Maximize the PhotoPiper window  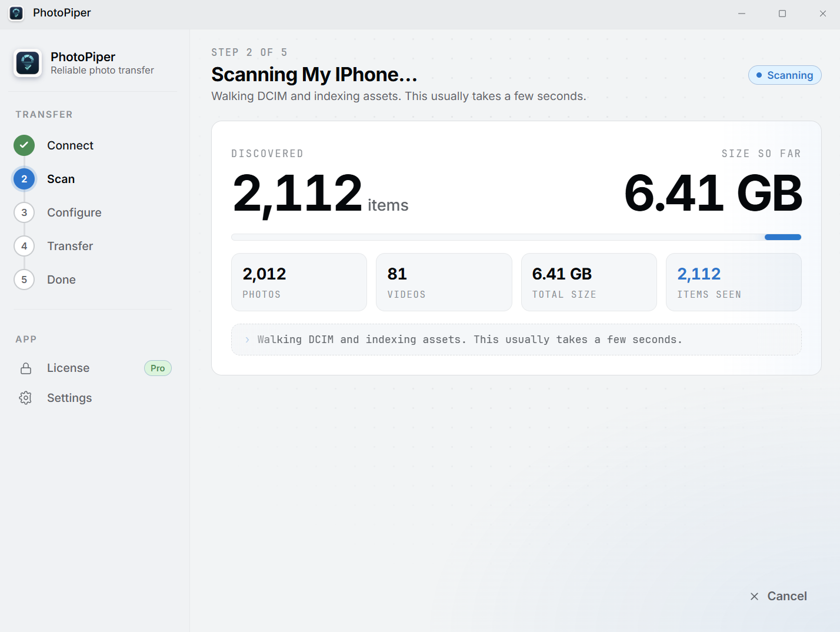coord(782,14)
